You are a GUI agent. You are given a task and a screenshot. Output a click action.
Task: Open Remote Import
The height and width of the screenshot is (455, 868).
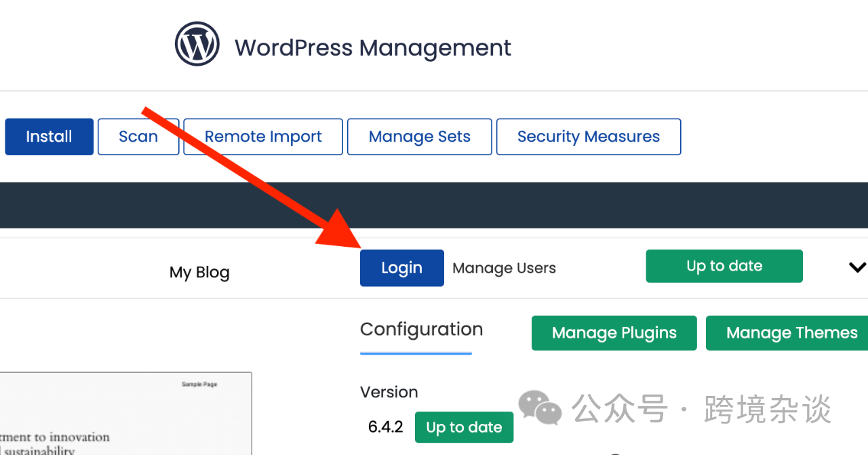tap(263, 137)
